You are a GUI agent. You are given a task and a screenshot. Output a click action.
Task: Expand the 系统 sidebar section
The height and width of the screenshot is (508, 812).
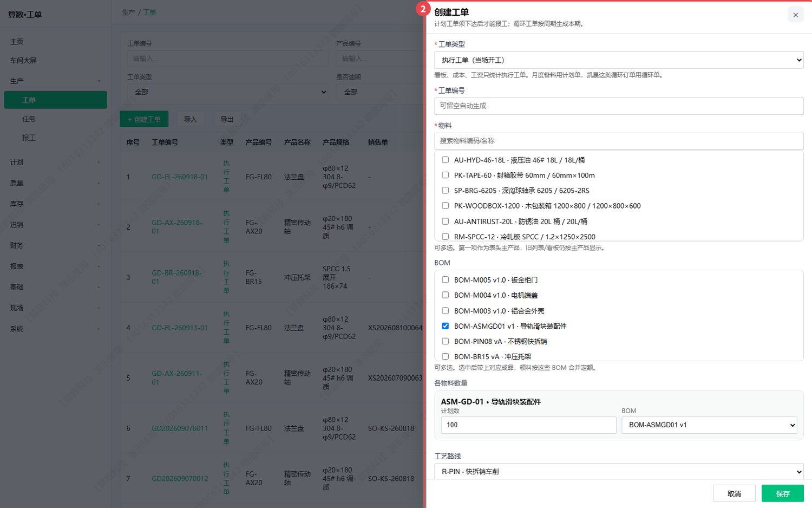coord(55,329)
